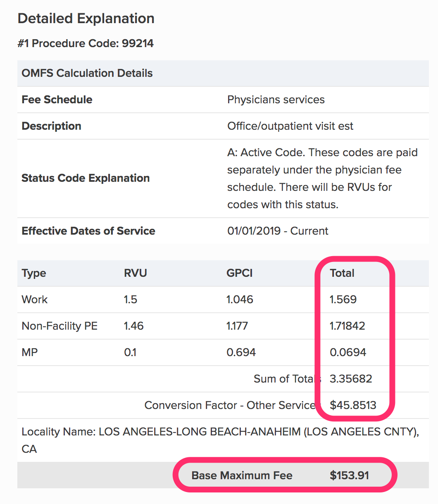Click the GPCI column header
The image size is (438, 504).
click(239, 273)
